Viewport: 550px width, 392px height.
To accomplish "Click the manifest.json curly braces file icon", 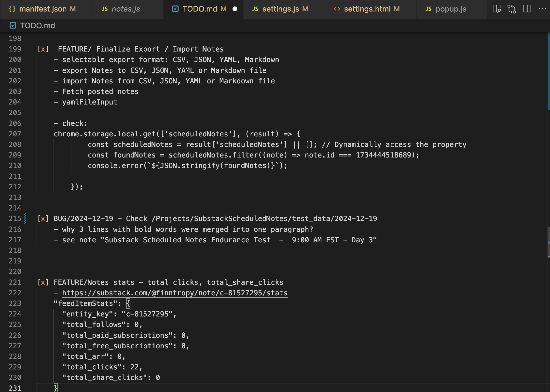I will coord(12,9).
